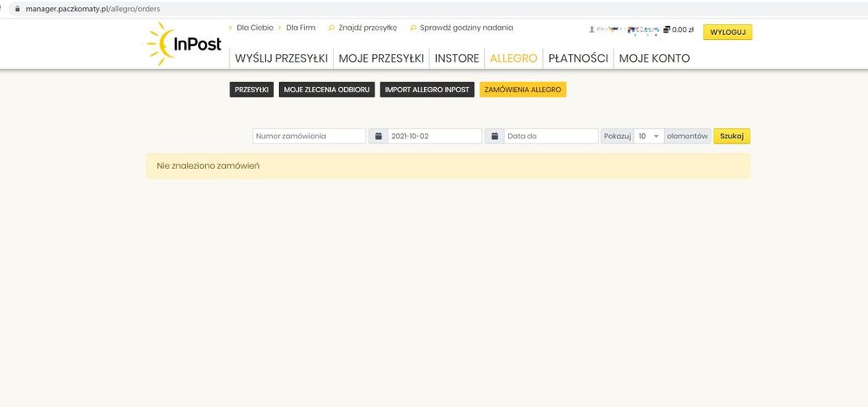Click the 0.00 zł balance text
Image resolution: width=868 pixels, height=407 pixels.
pos(683,30)
